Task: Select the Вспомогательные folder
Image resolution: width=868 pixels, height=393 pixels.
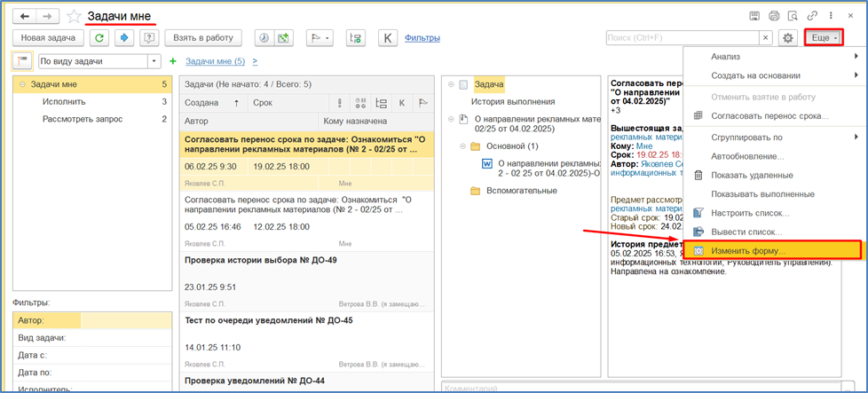Action: click(x=522, y=191)
